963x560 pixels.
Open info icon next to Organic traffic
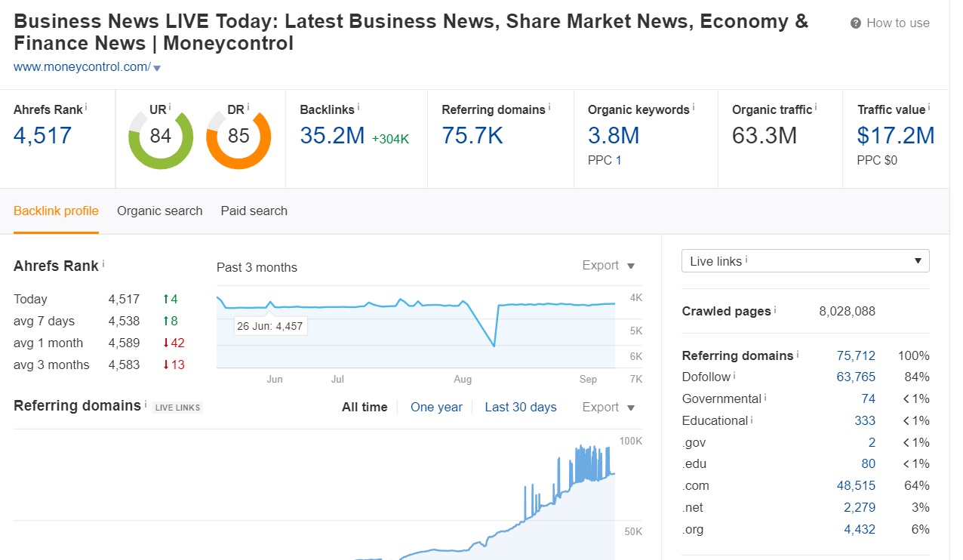(816, 107)
